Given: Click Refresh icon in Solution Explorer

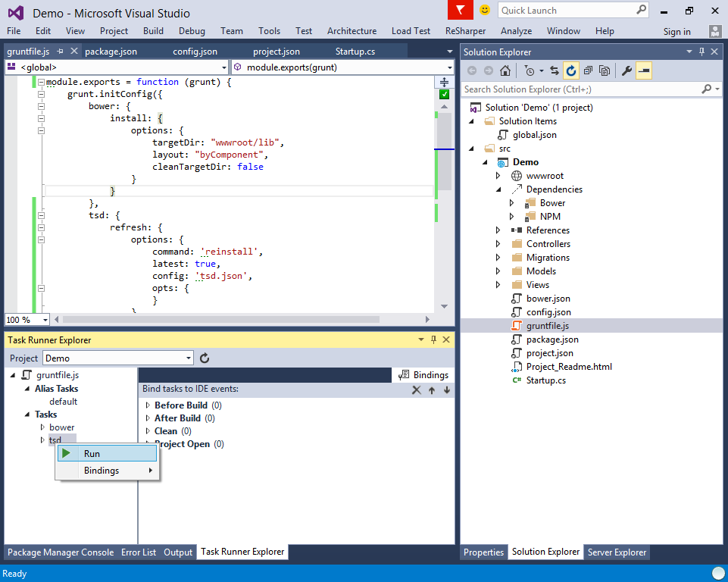Looking at the screenshot, I should click(570, 70).
